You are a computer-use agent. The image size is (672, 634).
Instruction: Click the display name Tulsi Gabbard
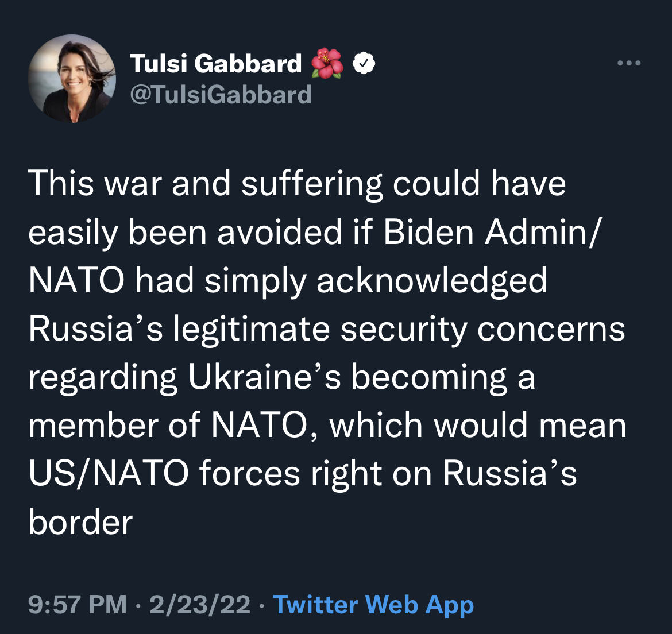215,63
